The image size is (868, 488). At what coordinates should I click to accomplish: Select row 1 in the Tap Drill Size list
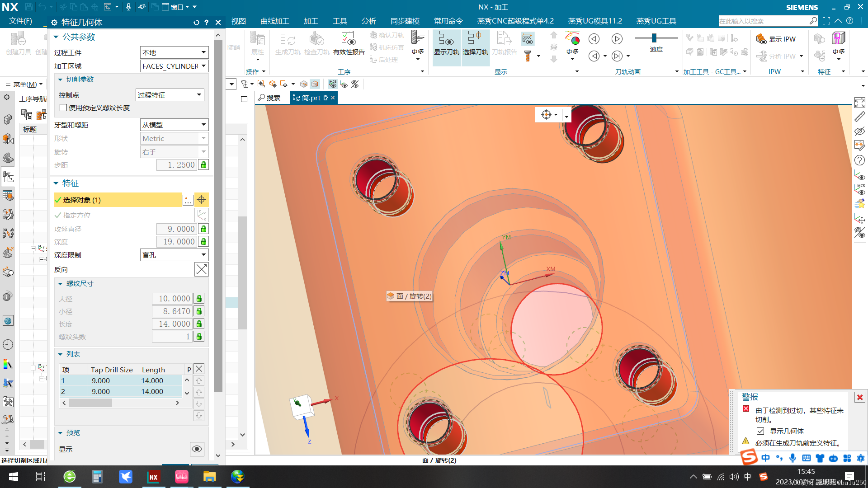(x=120, y=380)
